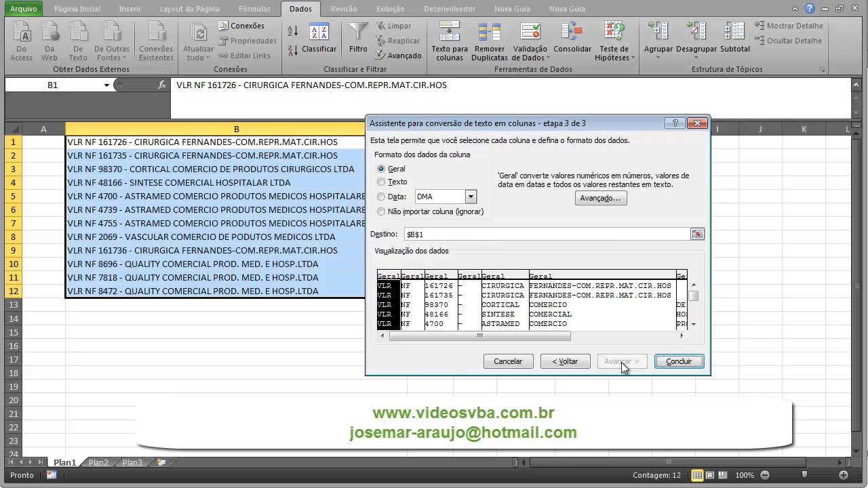Select the Geral radio button
The height and width of the screenshot is (488, 868).
pos(381,169)
